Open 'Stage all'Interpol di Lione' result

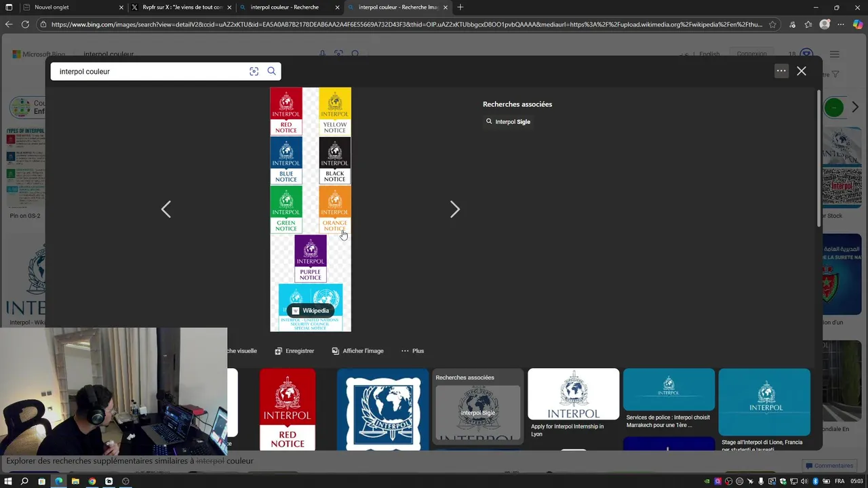pos(764,409)
